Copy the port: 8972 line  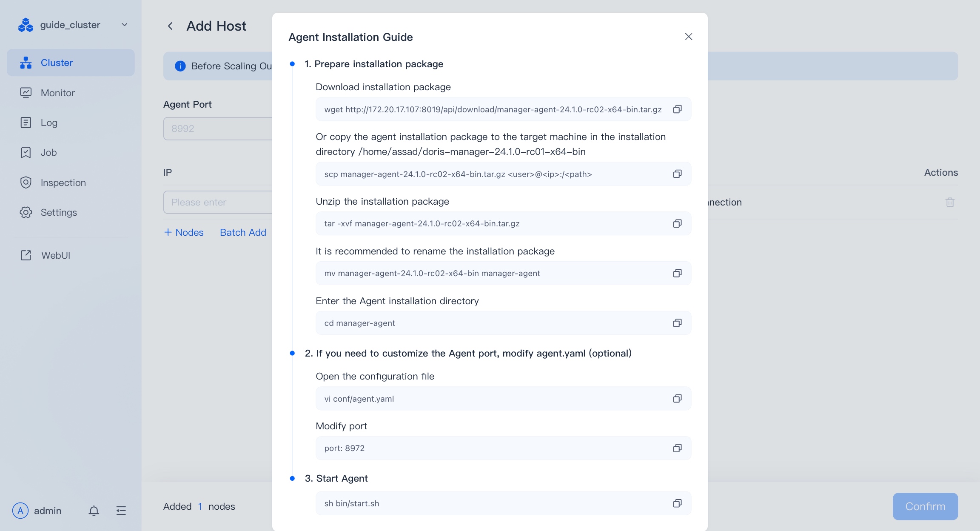677,448
